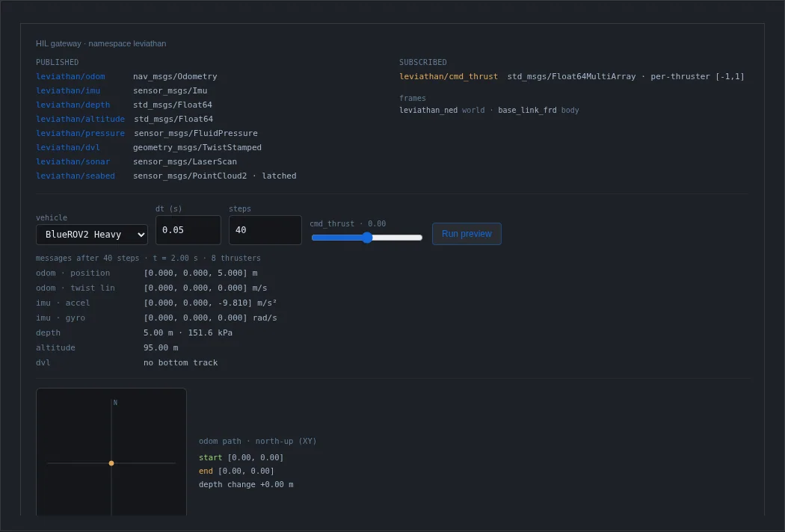Click the sensor_msgs/Imu message type text

170,90
